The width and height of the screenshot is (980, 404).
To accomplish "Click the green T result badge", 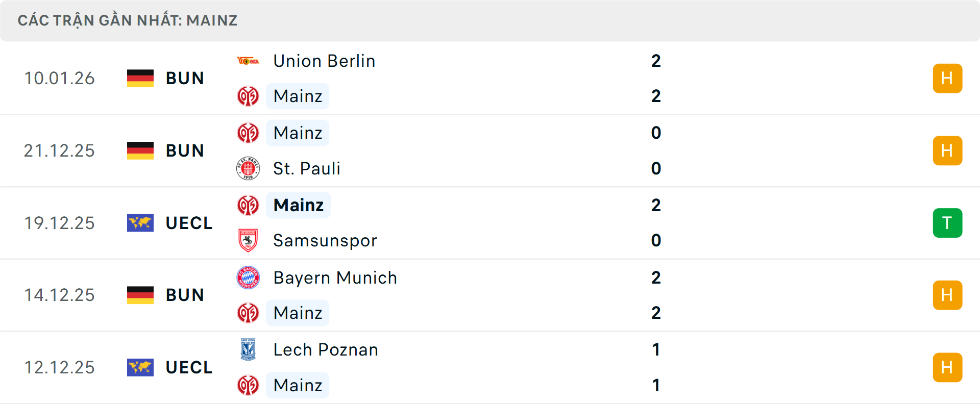I will [947, 223].
